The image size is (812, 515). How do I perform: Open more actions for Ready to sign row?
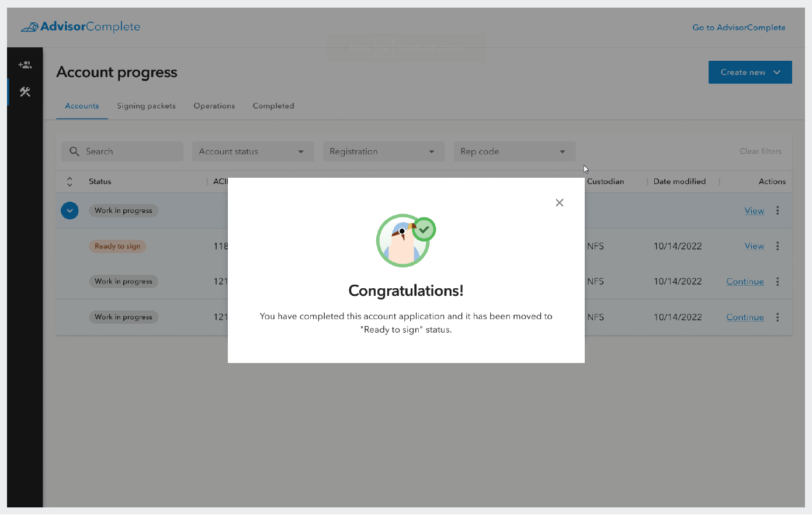click(777, 246)
